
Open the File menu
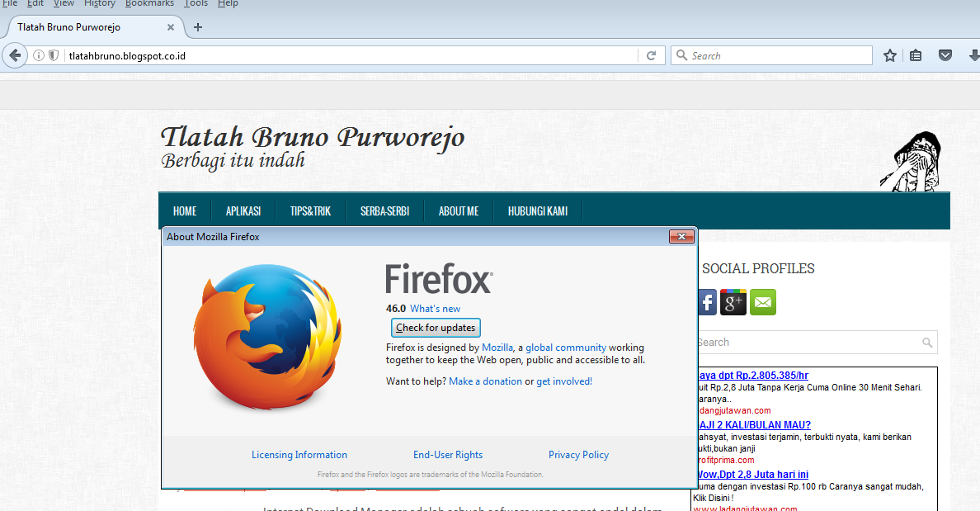click(9, 4)
